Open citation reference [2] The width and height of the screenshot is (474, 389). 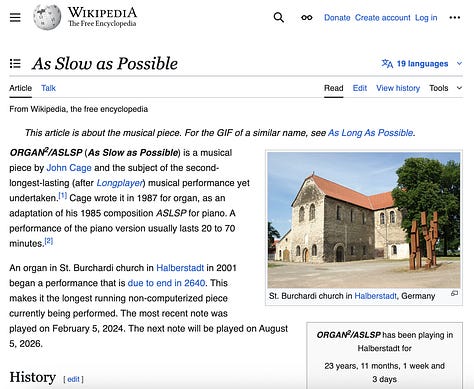click(49, 241)
